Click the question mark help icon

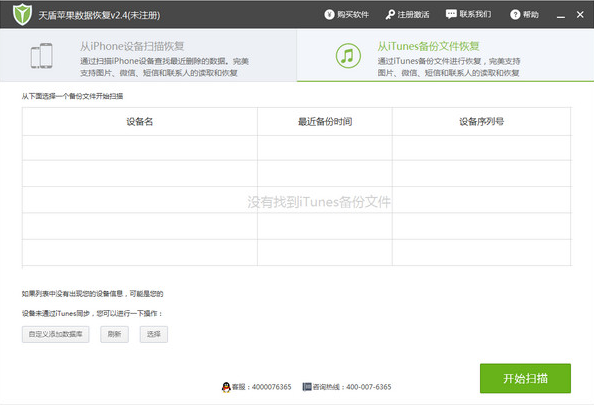point(515,14)
